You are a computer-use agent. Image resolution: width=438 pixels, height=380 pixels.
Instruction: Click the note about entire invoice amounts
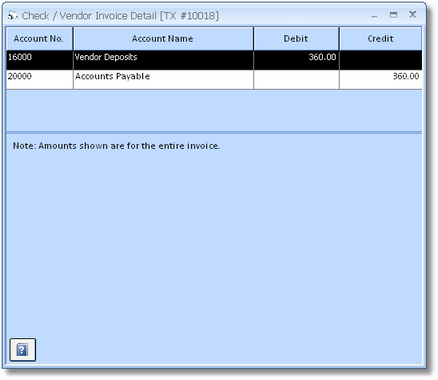tap(116, 146)
